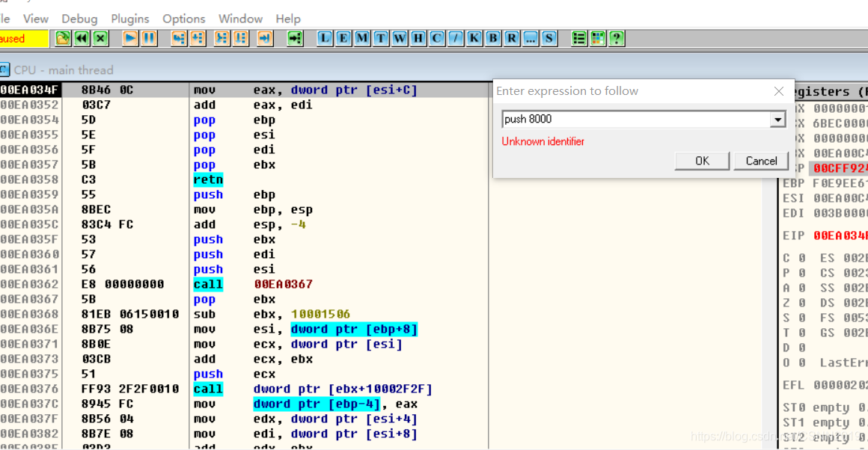
Task: Open the Options menu
Action: click(184, 19)
